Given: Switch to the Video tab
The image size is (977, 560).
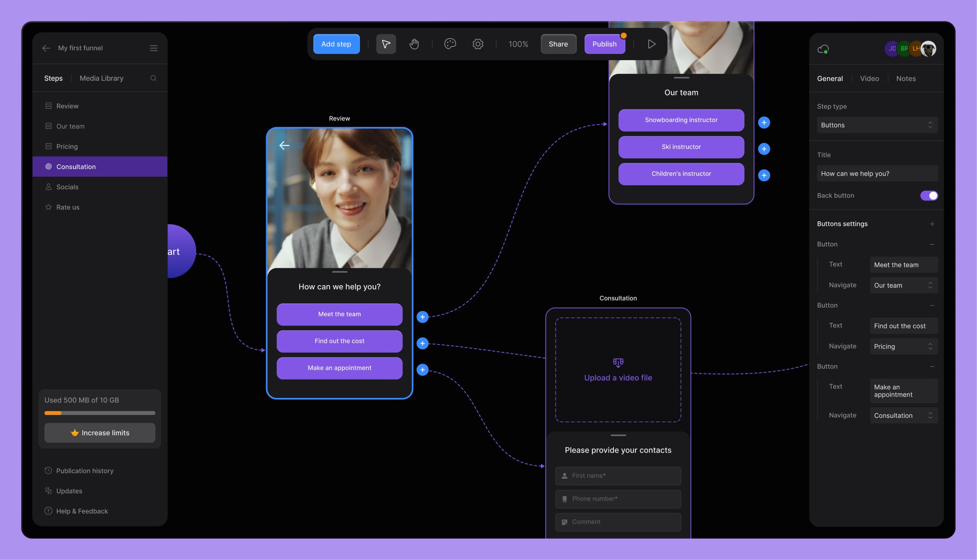Looking at the screenshot, I should pos(869,79).
